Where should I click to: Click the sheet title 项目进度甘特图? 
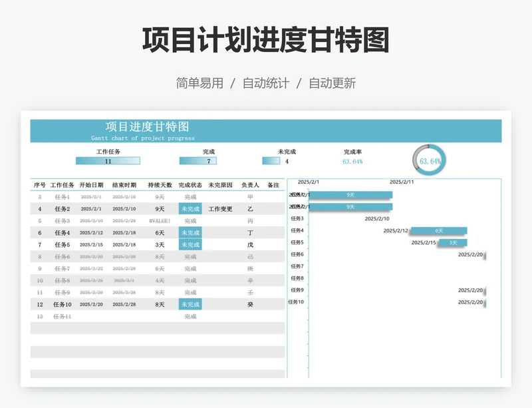click(147, 126)
